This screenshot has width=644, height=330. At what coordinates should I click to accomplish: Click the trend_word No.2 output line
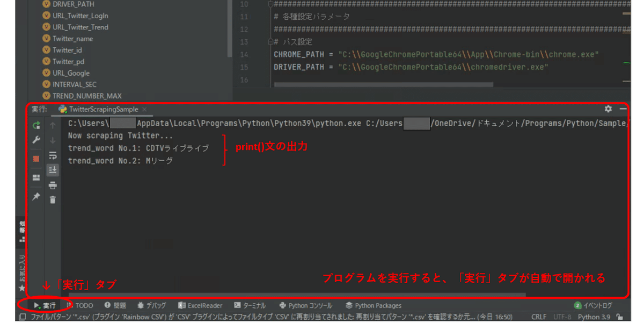click(121, 161)
